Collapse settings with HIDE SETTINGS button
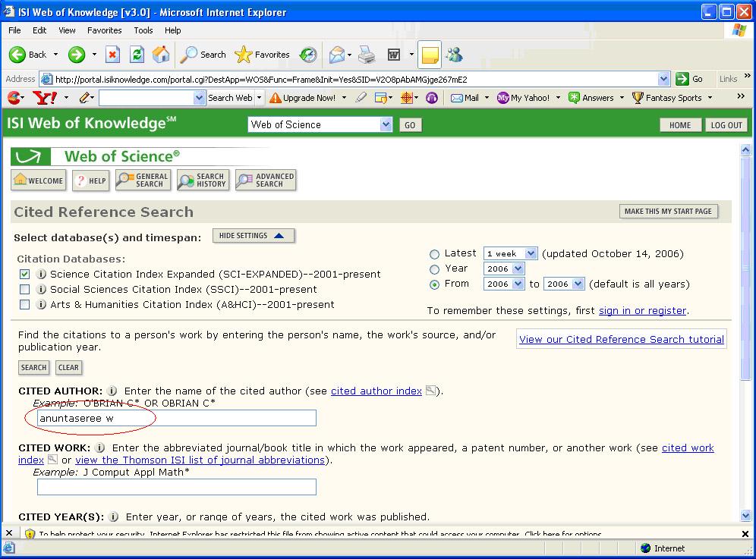756x559 pixels. point(253,236)
